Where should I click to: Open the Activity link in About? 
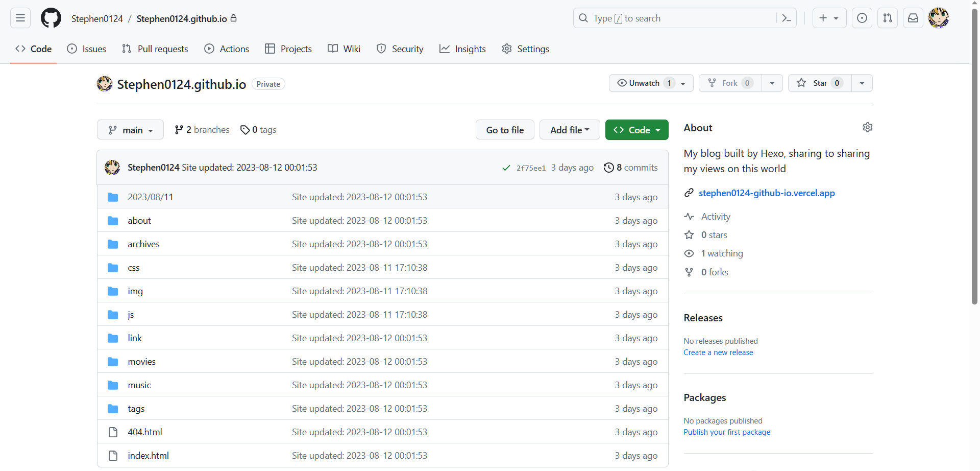click(707, 217)
